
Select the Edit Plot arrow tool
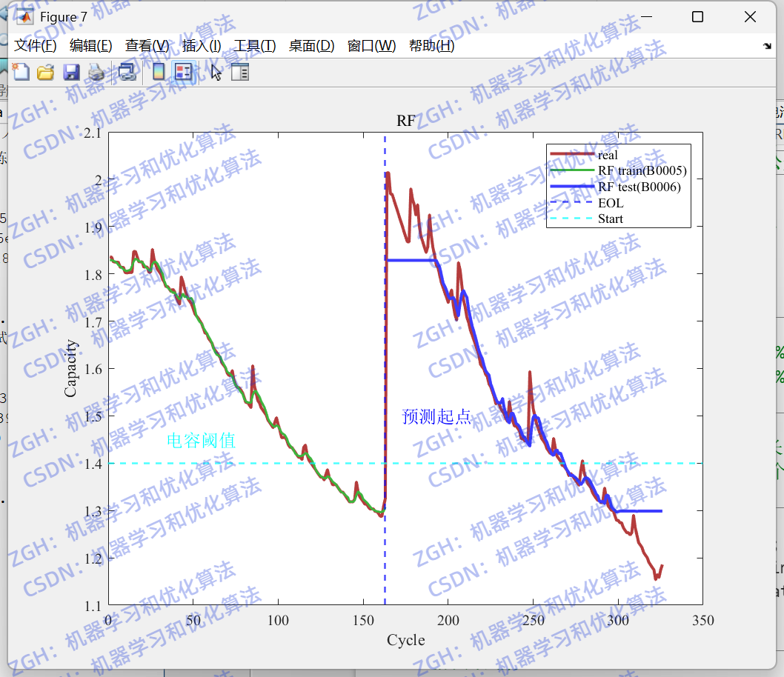coord(216,73)
